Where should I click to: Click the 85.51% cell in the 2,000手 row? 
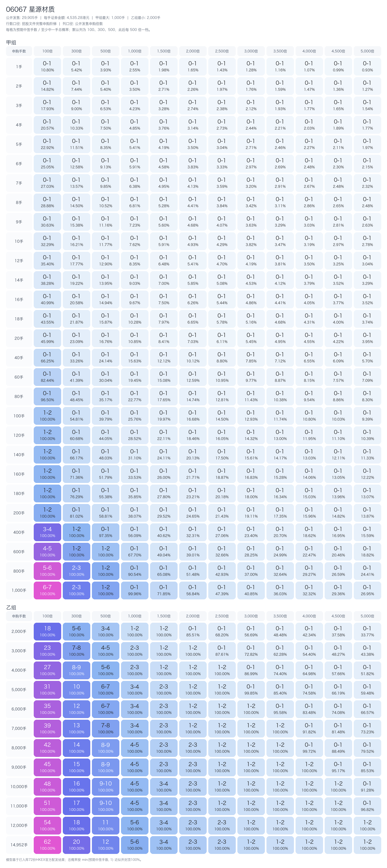pos(193,631)
